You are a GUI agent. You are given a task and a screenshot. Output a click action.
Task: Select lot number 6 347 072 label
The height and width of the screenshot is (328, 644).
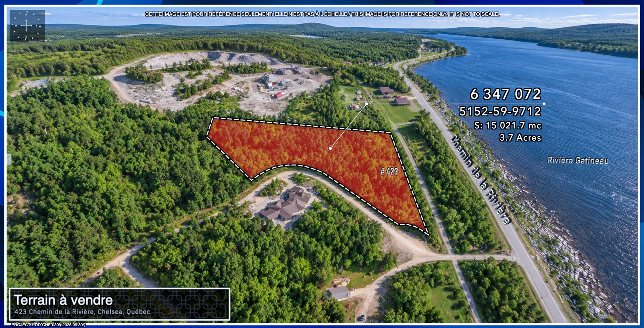(505, 94)
